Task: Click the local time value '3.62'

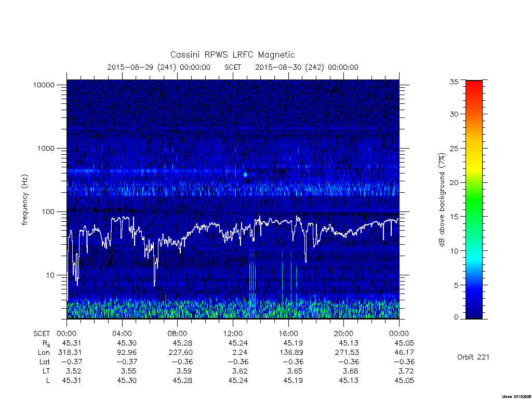Action: 240,371
